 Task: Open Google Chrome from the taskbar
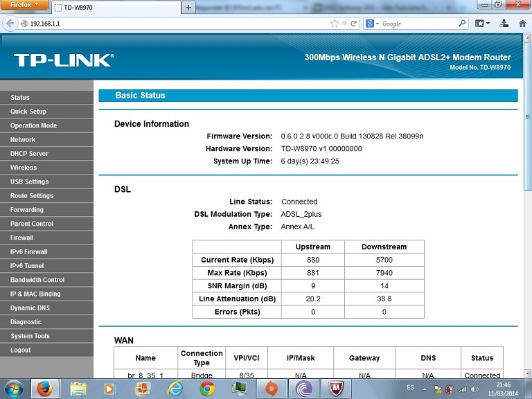pyautogui.click(x=207, y=389)
